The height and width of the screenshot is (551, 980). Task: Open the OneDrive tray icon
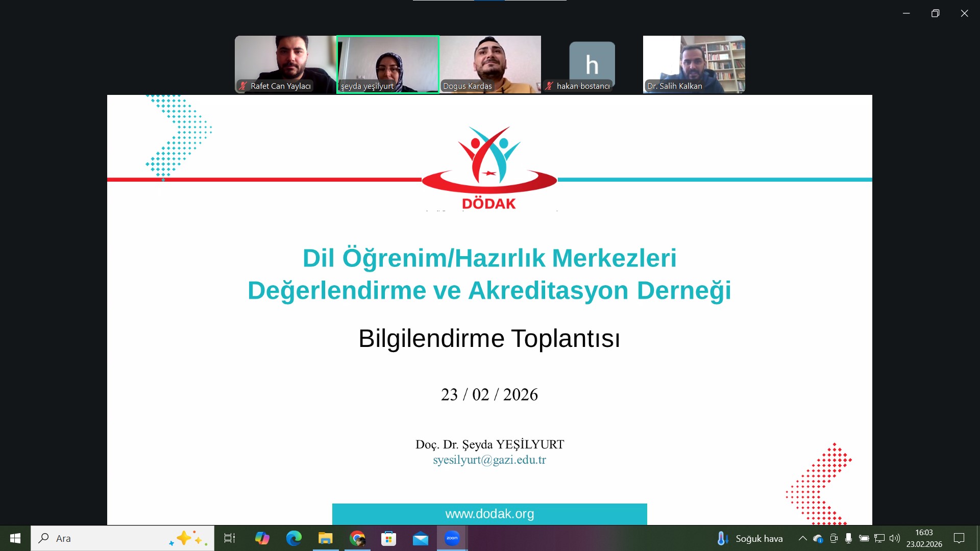818,538
